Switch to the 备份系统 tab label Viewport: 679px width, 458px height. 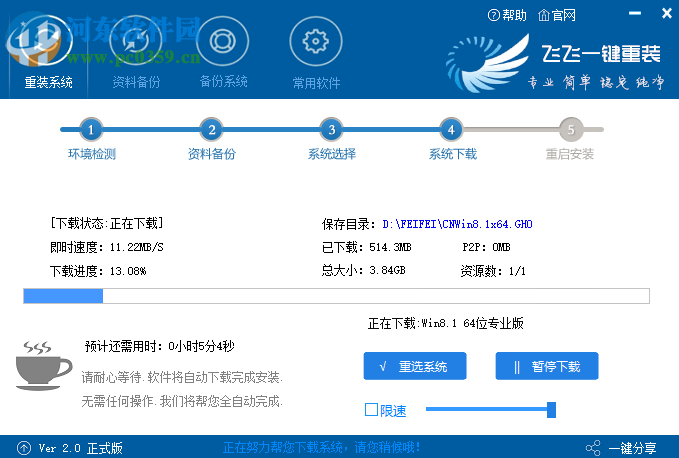223,81
